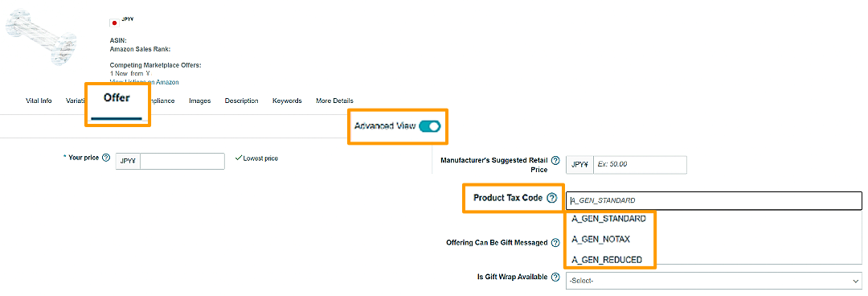Screen dimensions: 868x296
Task: Open the Is Gift Wrap Available select box
Action: (x=714, y=281)
